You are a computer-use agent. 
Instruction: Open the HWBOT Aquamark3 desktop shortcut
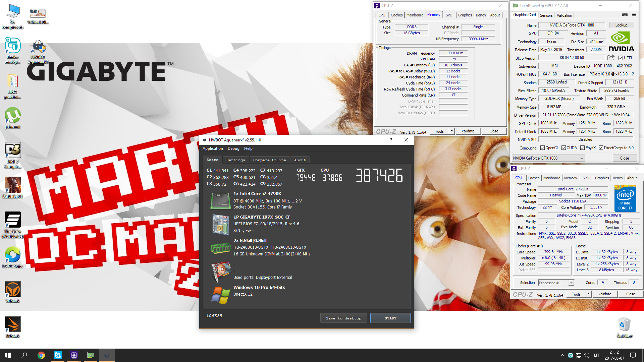pos(38,52)
